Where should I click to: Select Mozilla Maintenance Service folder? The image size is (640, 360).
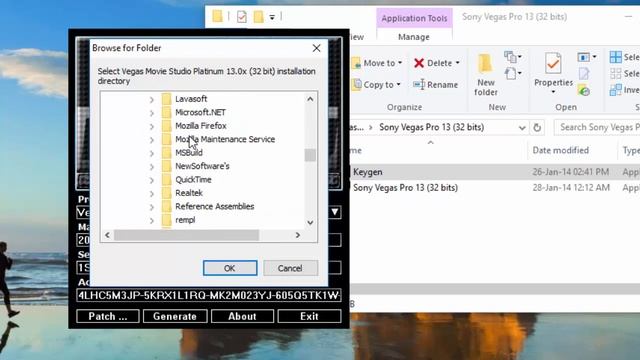(x=225, y=139)
